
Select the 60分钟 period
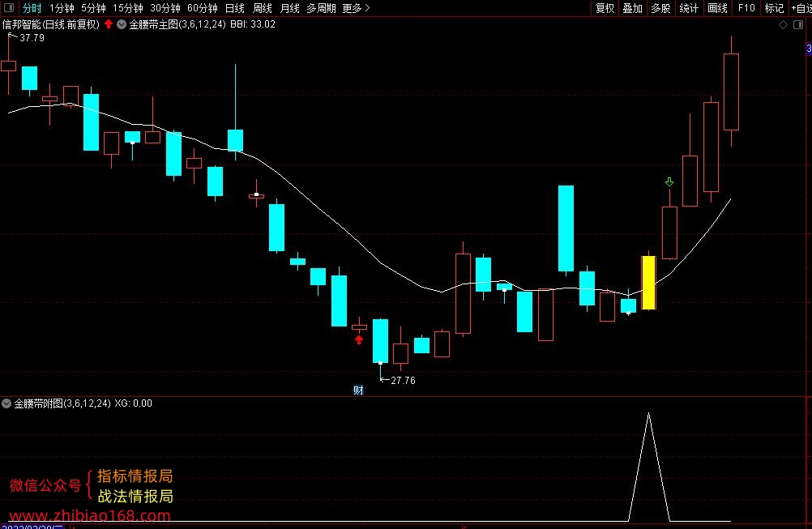coord(203,8)
